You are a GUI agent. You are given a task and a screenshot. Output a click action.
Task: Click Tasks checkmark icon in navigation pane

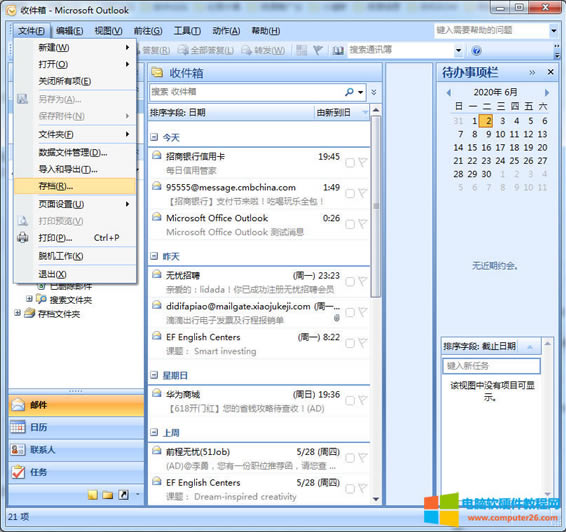click(18, 472)
